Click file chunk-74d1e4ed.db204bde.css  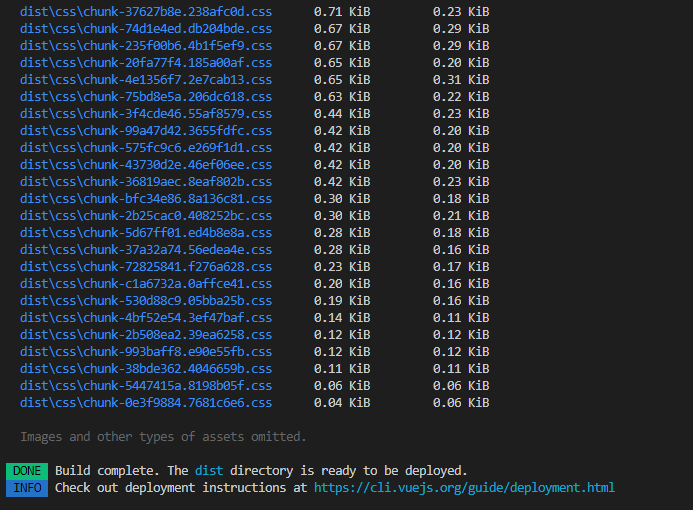pos(146,29)
